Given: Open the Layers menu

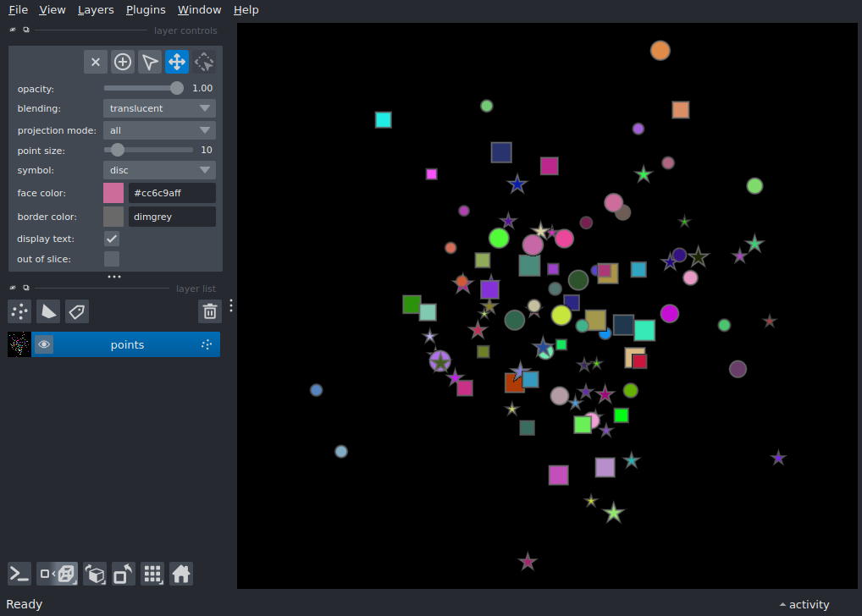Looking at the screenshot, I should [95, 9].
